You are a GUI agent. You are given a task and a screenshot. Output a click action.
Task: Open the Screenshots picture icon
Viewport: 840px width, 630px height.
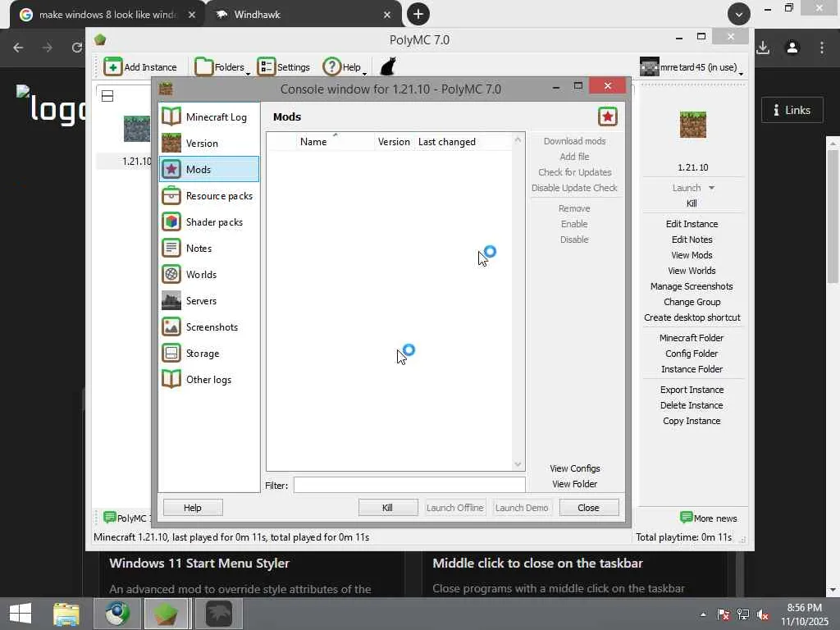[171, 326]
